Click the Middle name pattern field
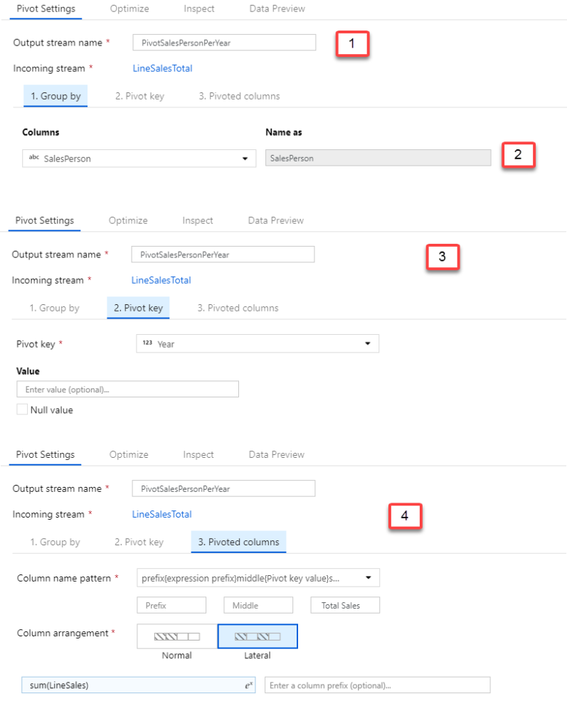The image size is (567, 728). click(258, 606)
